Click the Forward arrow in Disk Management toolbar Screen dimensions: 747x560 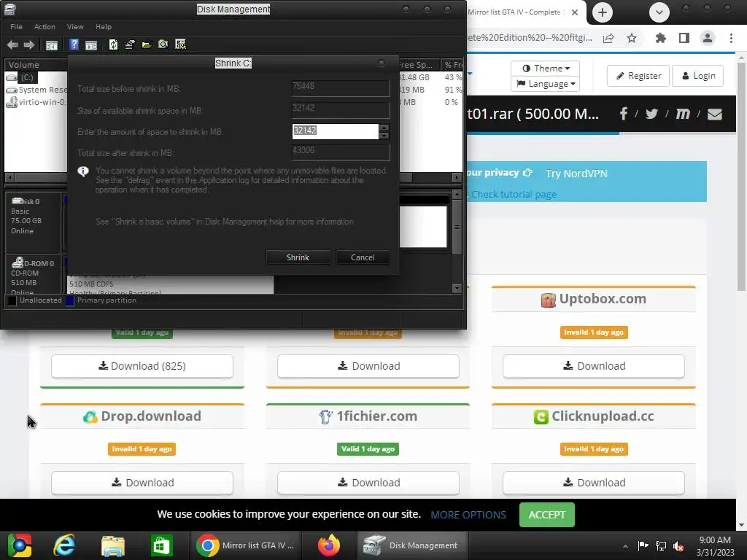point(29,44)
